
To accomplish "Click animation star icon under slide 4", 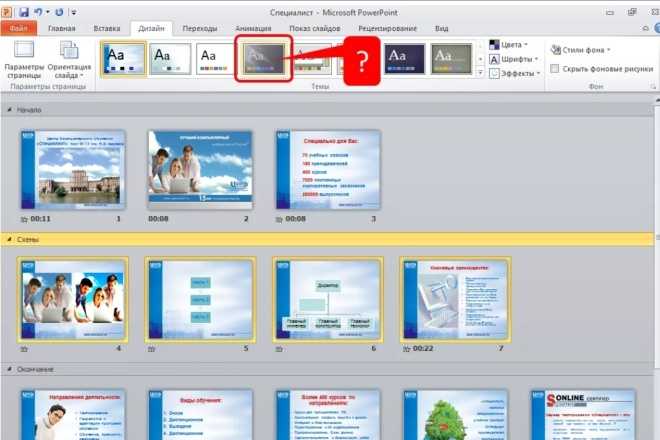I will point(24,349).
